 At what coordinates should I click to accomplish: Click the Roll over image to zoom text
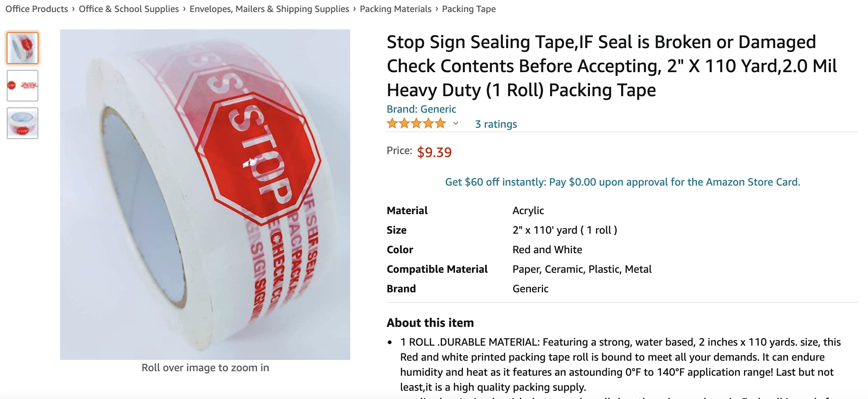(x=205, y=367)
